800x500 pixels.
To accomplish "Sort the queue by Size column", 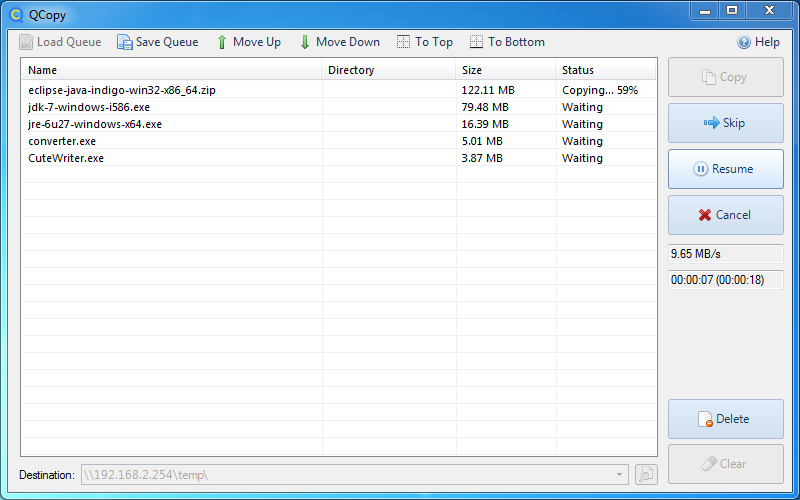I will tap(505, 70).
